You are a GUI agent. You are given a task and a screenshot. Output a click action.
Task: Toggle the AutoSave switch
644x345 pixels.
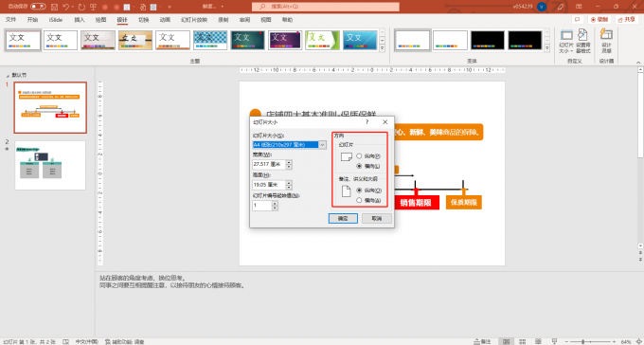point(38,7)
